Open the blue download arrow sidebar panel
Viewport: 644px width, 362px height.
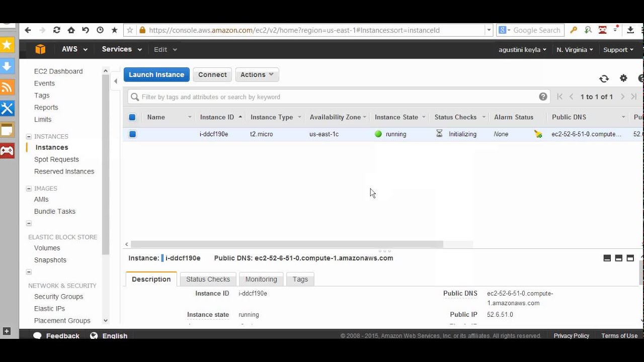pyautogui.click(x=7, y=66)
